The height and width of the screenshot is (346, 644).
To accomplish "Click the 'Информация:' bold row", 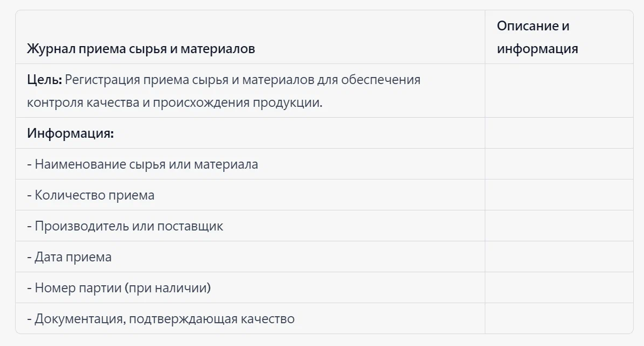I will 70,133.
